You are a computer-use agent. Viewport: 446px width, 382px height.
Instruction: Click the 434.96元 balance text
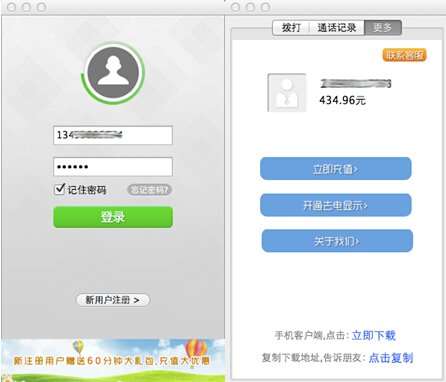342,100
